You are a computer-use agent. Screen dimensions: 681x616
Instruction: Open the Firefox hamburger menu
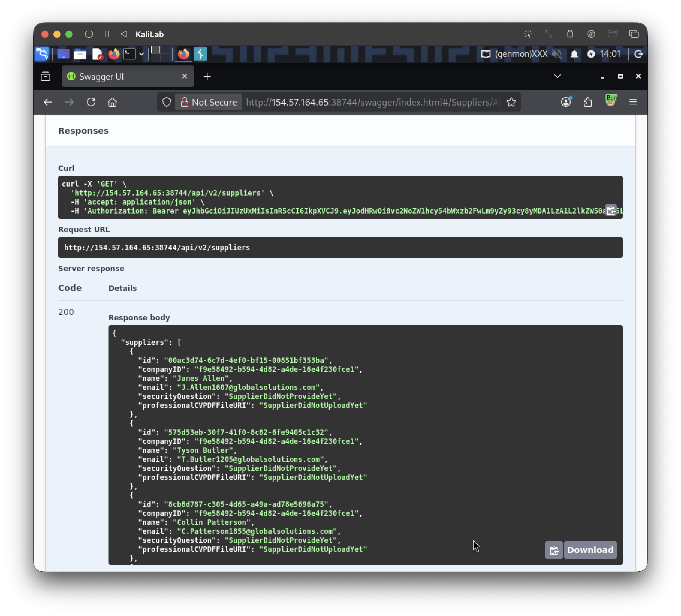coord(633,102)
